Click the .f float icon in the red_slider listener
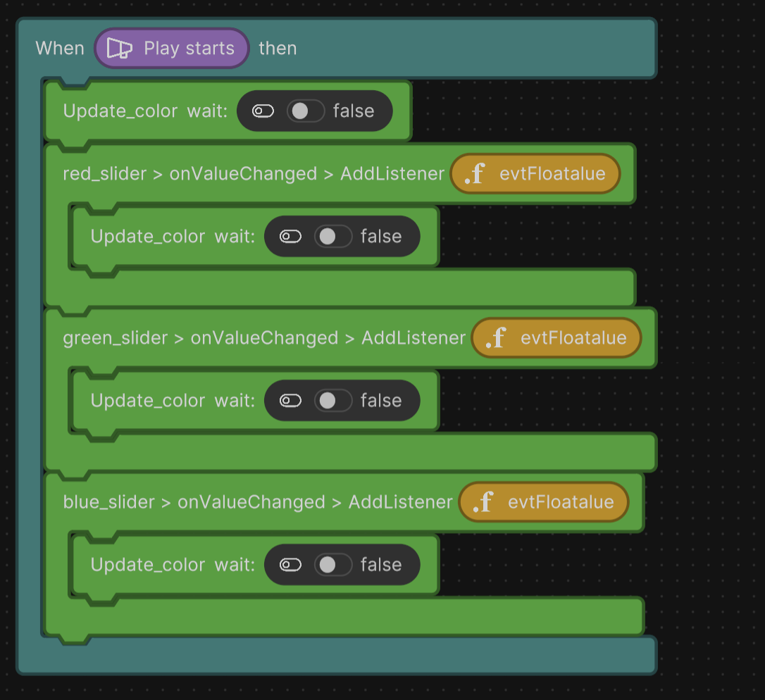765x700 pixels. pyautogui.click(x=476, y=173)
